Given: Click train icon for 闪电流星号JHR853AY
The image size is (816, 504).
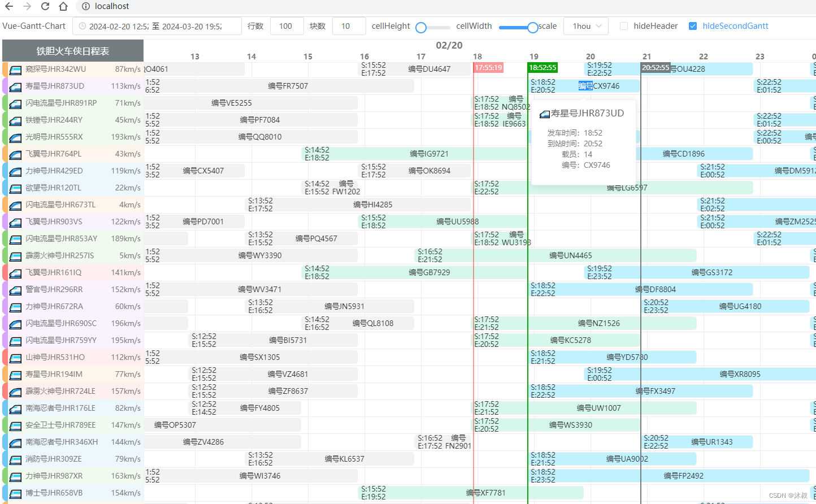Looking at the screenshot, I should (15, 239).
